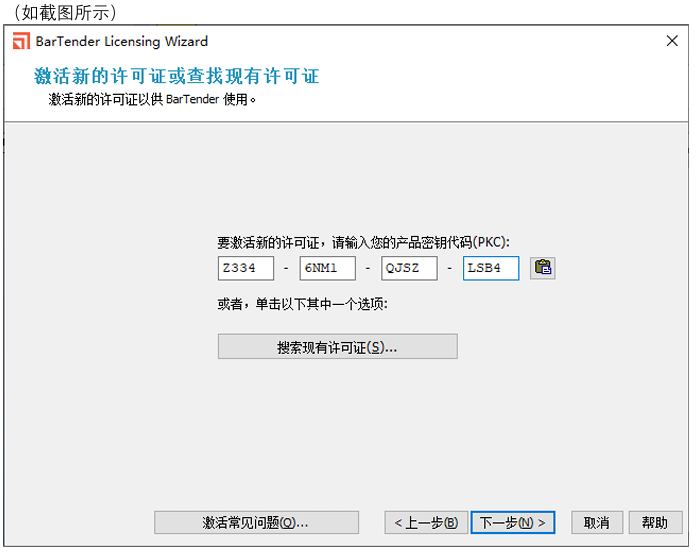Close the BarTender Licensing Wizard window
Screen dimensions: 699x558
point(672,41)
